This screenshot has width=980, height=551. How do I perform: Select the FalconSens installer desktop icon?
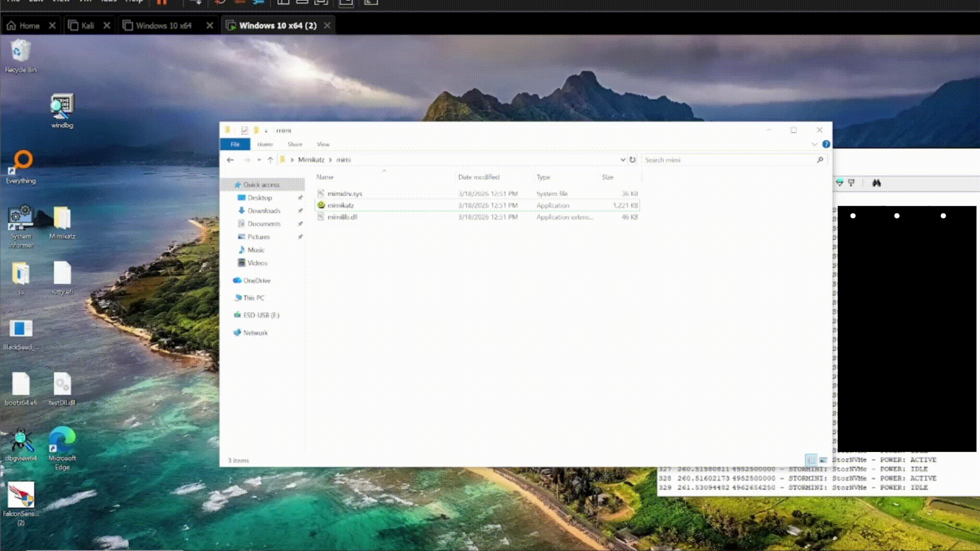(x=21, y=504)
